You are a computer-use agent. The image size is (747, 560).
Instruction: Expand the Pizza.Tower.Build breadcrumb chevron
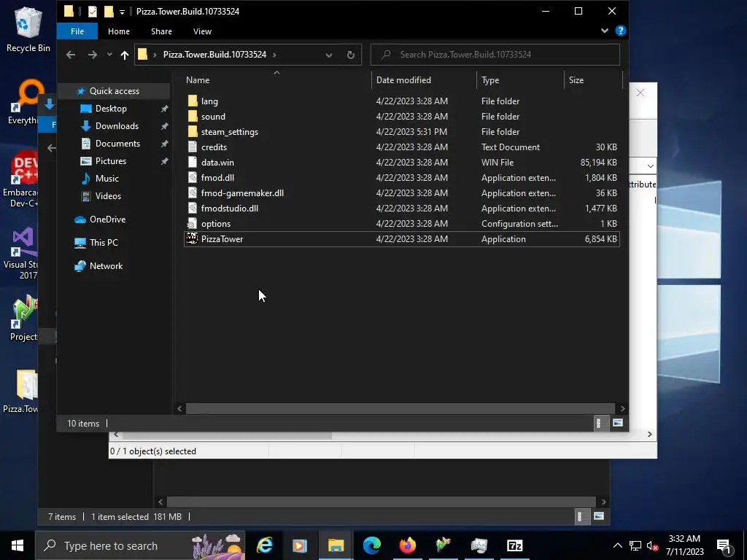tap(274, 55)
